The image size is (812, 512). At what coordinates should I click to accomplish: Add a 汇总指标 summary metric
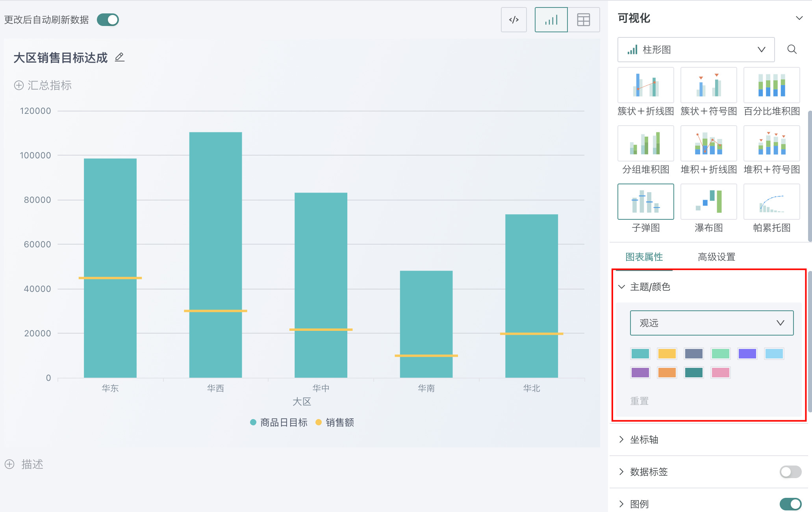pyautogui.click(x=43, y=85)
